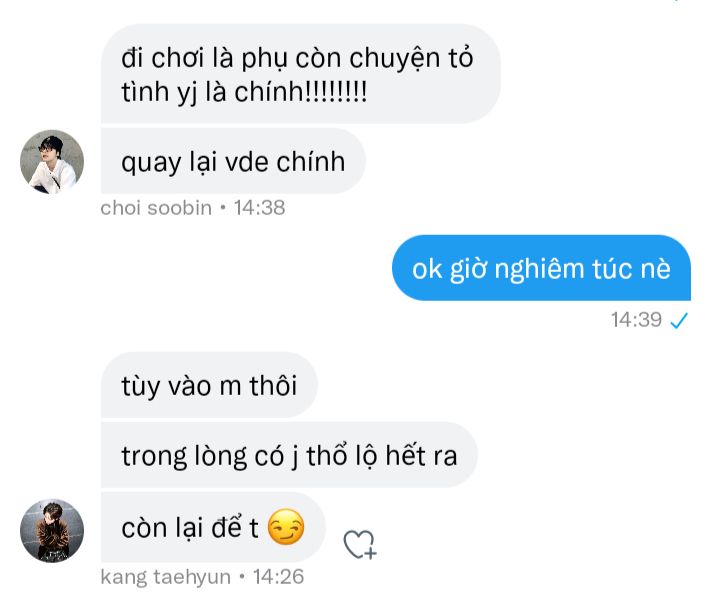Select the "tùy vào m thôi" message bubble
720x600 pixels.
[209, 385]
